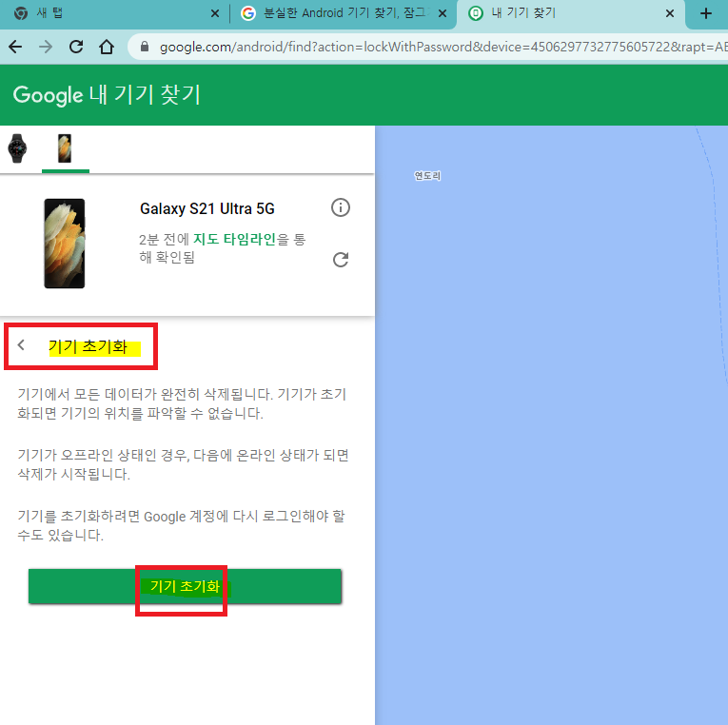Click the 'Galaxy S21 Ultra 5G' device name
The width and height of the screenshot is (728, 725).
tap(207, 209)
